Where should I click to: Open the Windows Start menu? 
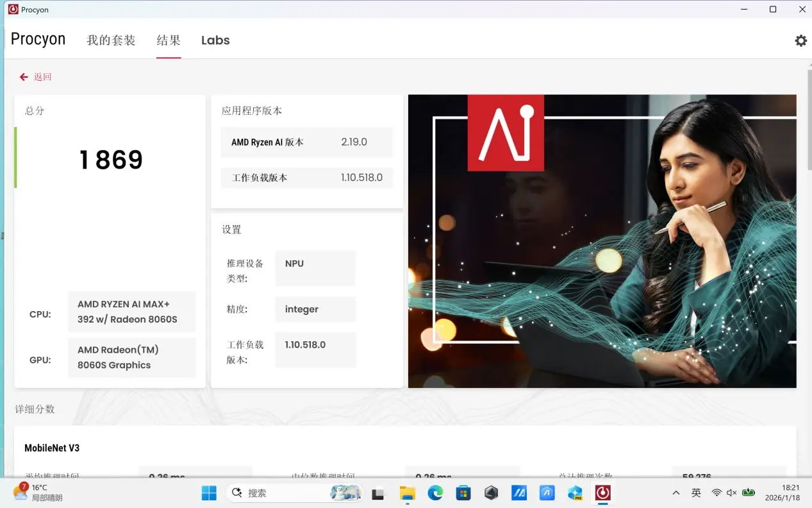point(209,493)
